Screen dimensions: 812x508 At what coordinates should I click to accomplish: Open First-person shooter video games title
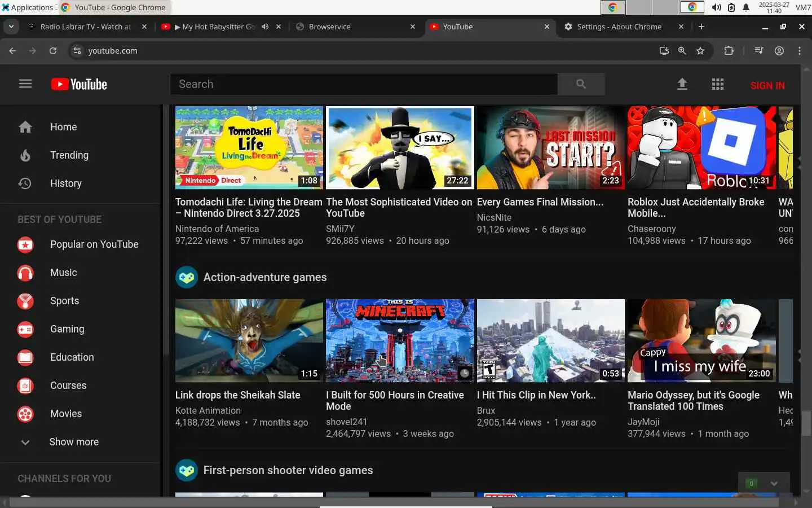288,470
